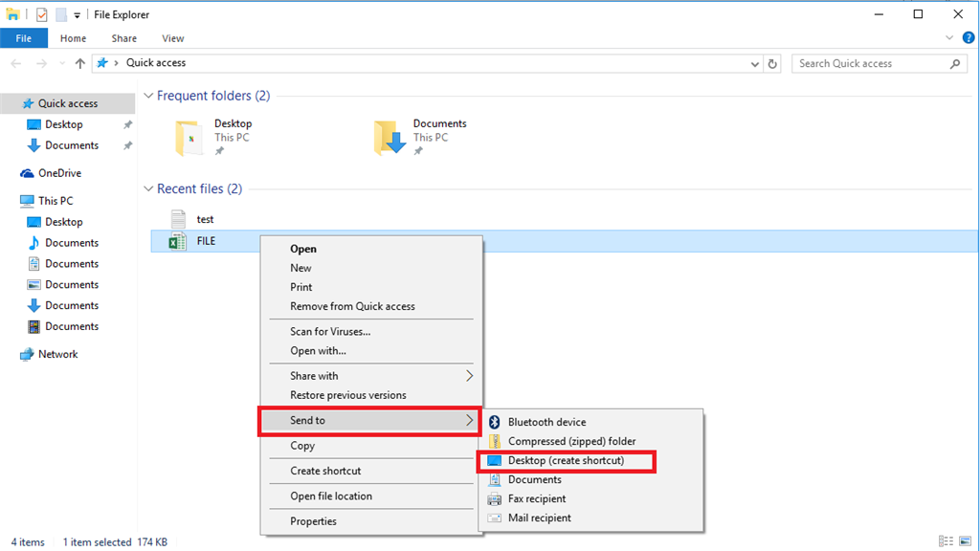This screenshot has height=551, width=980.
Task: Open Help with the question mark button
Action: (x=968, y=37)
